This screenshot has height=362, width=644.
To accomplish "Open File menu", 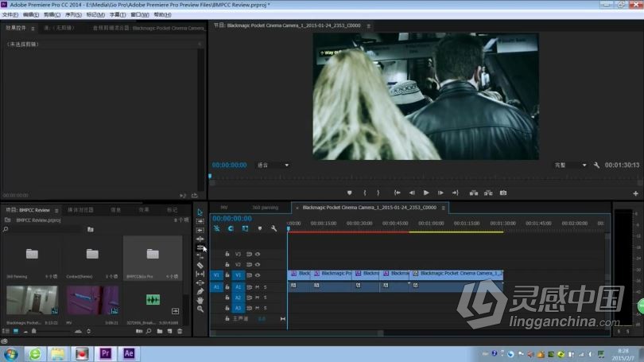I will [x=10, y=15].
